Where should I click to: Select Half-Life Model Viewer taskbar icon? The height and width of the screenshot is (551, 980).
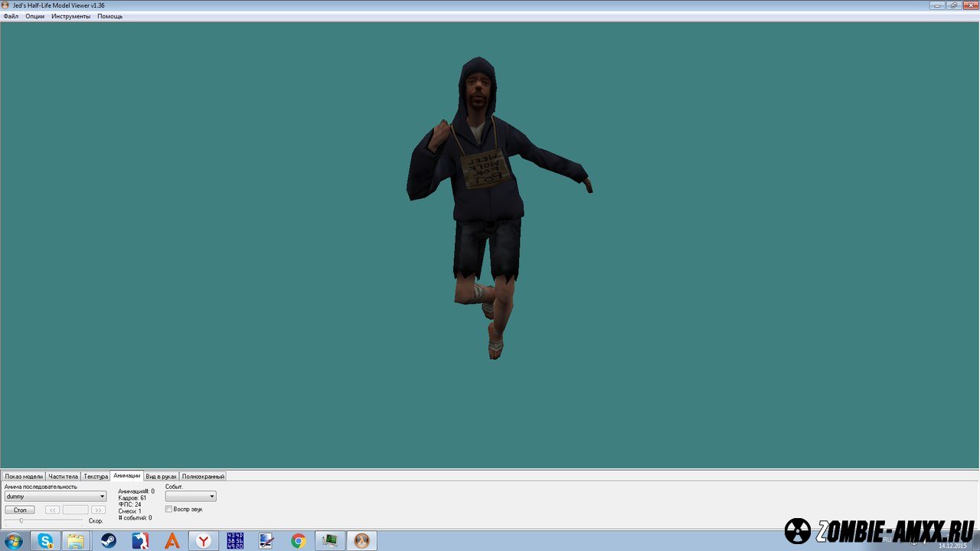coord(361,541)
